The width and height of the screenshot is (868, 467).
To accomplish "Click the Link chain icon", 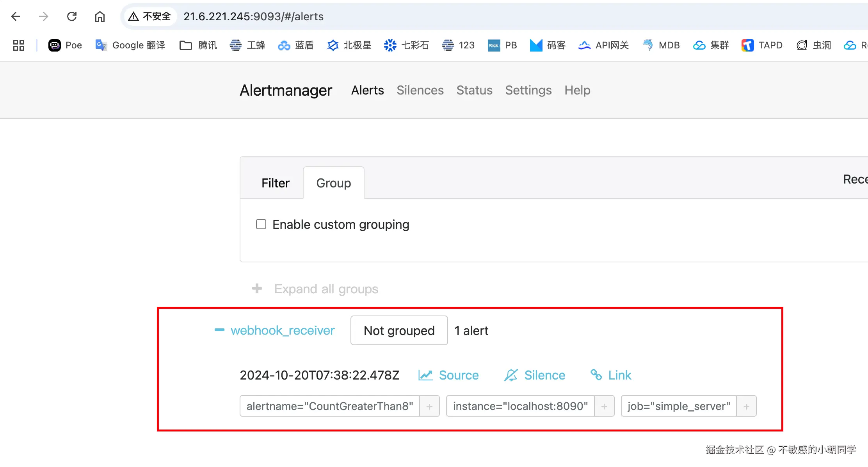I will (x=596, y=375).
